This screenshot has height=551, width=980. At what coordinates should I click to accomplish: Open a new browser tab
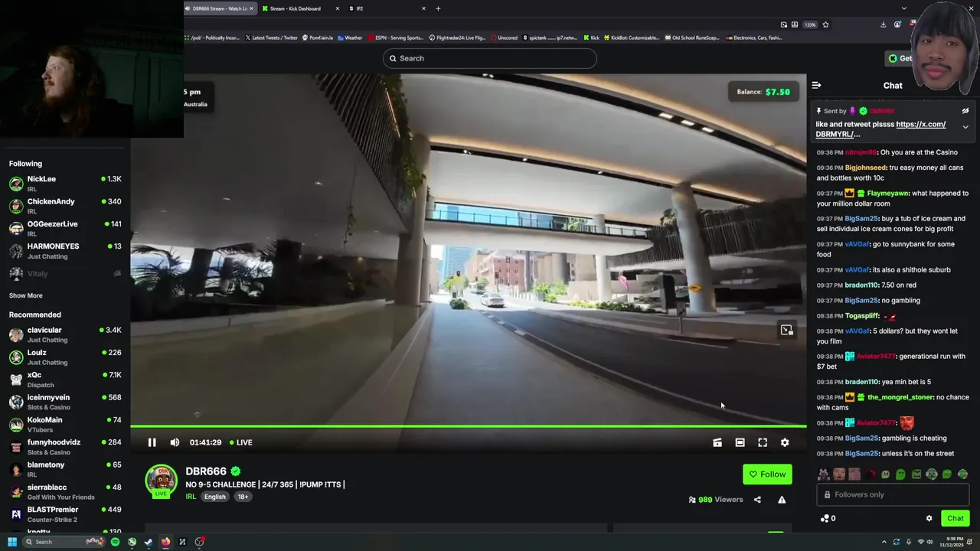(438, 8)
